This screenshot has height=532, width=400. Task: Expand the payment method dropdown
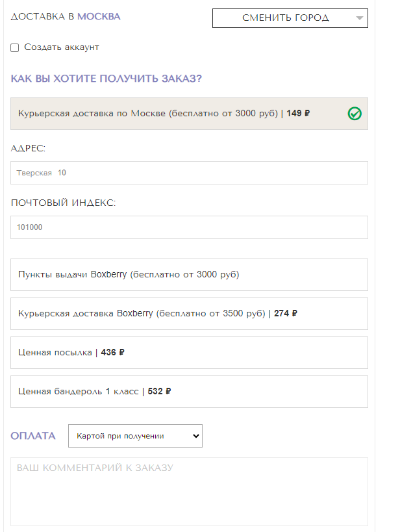(x=135, y=436)
